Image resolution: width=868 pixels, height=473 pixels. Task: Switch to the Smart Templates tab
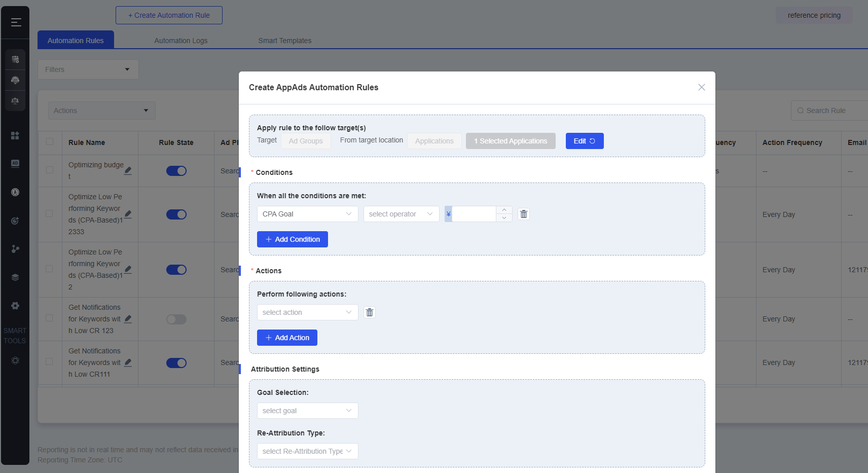[x=285, y=41]
